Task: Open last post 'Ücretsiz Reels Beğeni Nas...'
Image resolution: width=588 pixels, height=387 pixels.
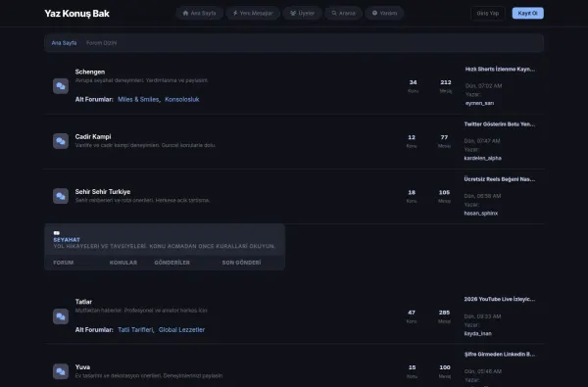Action: point(500,179)
